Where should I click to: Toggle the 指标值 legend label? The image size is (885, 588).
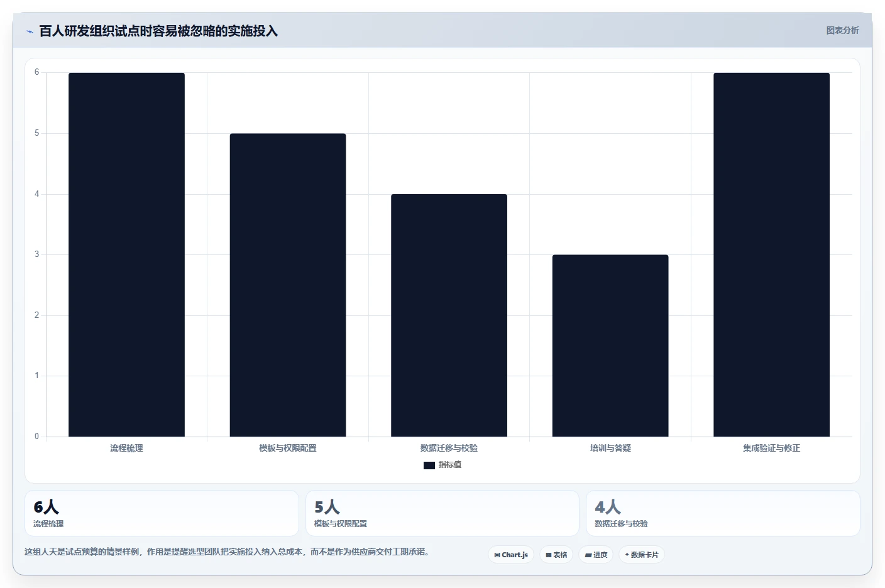point(450,465)
